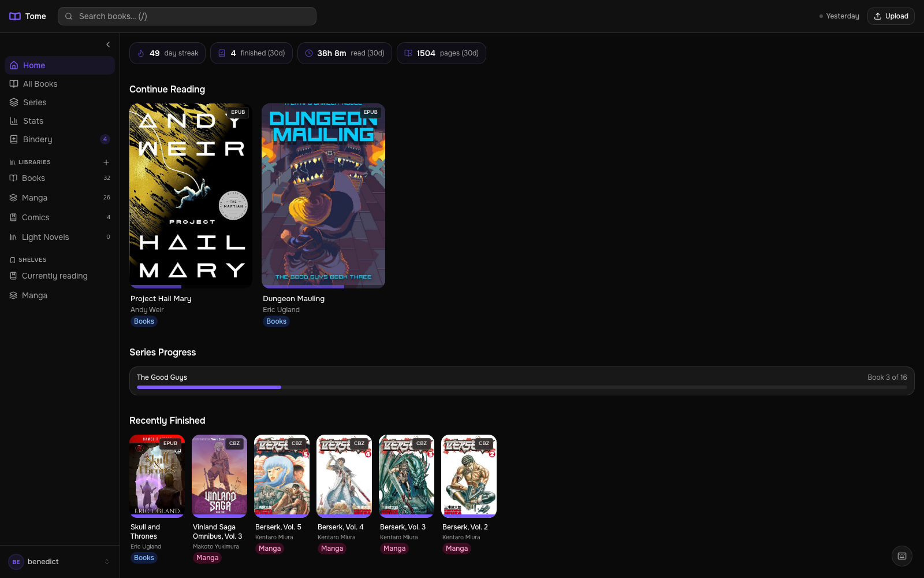Viewport: 924px width, 578px height.
Task: Open All Books in the sidebar
Action: 59,84
